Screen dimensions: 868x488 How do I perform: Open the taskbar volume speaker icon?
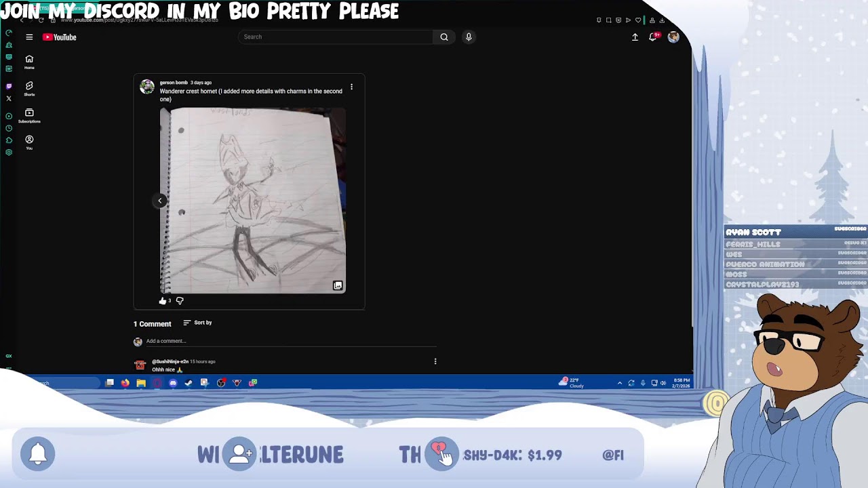pyautogui.click(x=663, y=383)
